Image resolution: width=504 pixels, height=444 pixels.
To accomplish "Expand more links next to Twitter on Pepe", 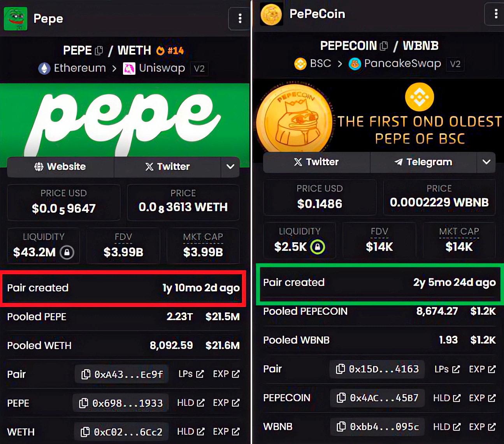I will (230, 167).
